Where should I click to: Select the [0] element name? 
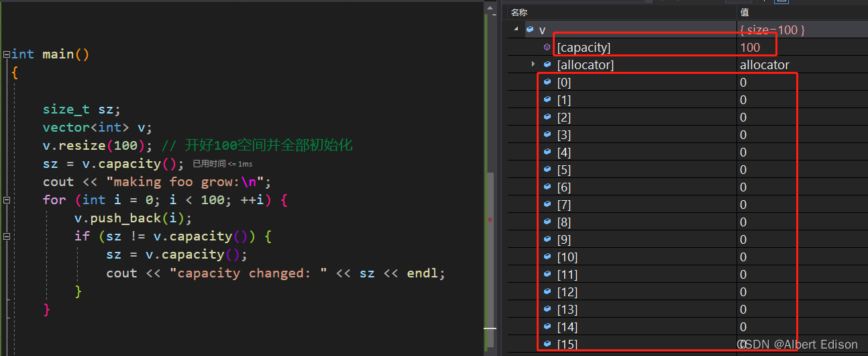click(x=564, y=82)
